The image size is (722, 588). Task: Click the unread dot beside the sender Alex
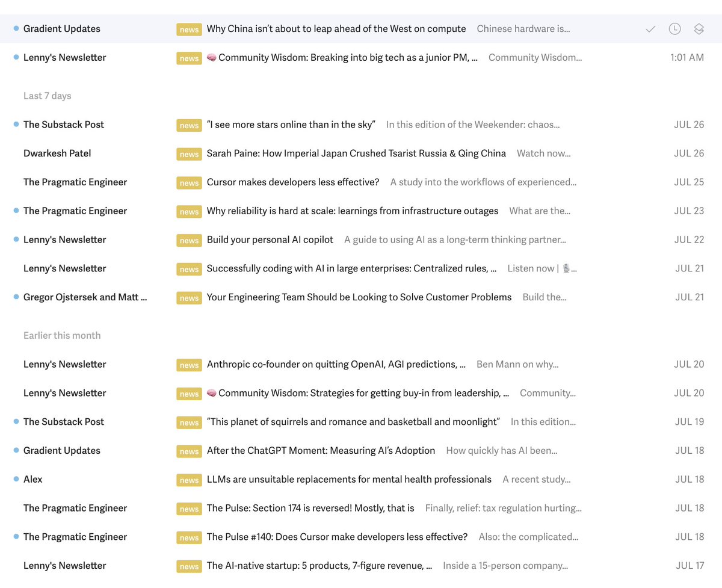tap(16, 479)
